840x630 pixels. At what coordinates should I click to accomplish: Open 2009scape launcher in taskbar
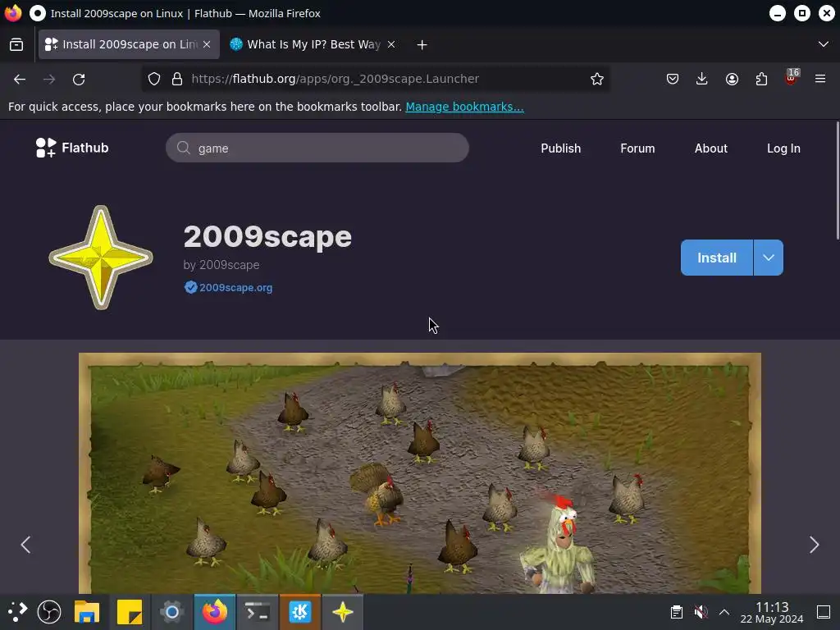343,612
